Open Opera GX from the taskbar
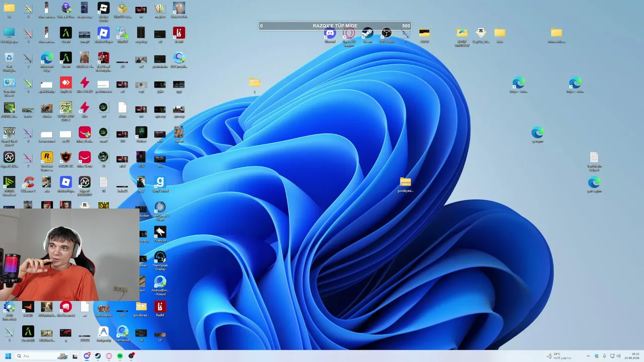Image resolution: width=644 pixels, height=362 pixels. click(x=109, y=356)
